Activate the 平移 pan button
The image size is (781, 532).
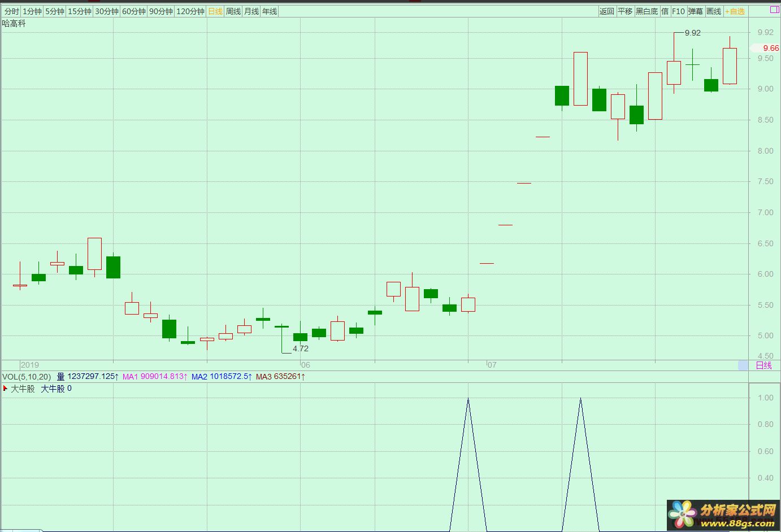(x=625, y=11)
